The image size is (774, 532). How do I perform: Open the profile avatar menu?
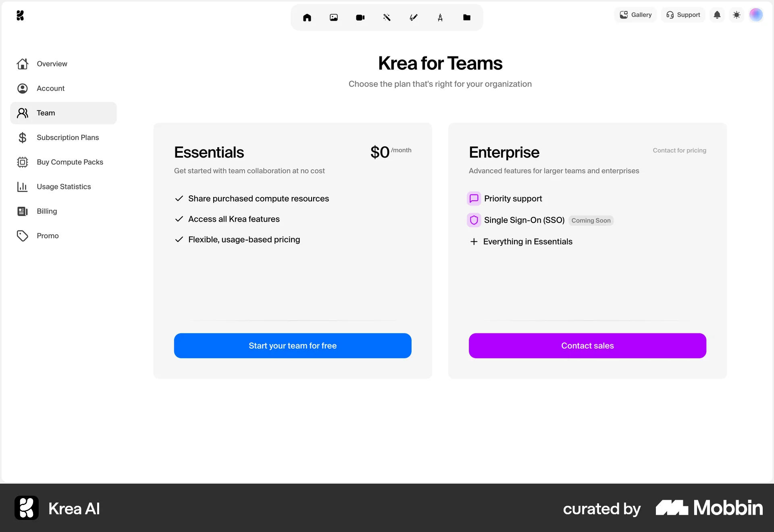tap(756, 15)
